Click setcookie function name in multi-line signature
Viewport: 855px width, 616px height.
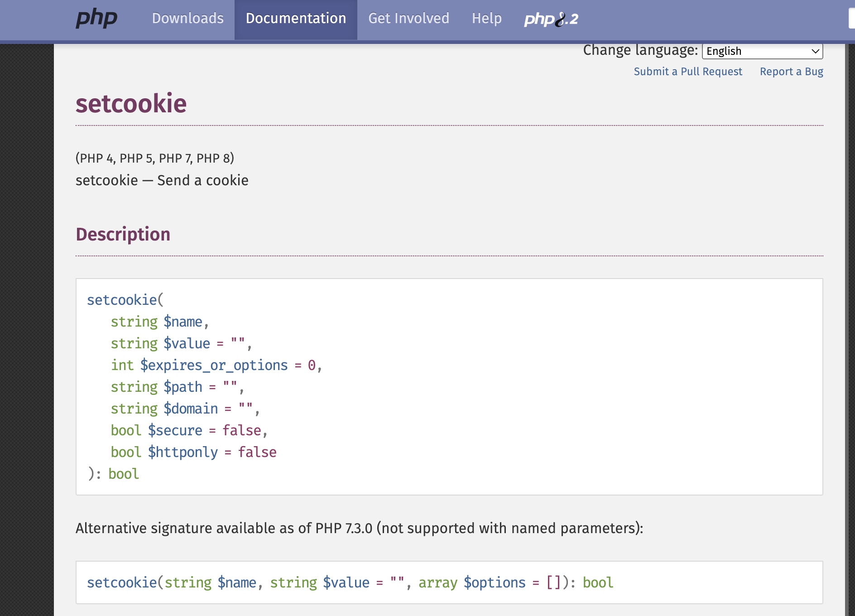coord(122,300)
